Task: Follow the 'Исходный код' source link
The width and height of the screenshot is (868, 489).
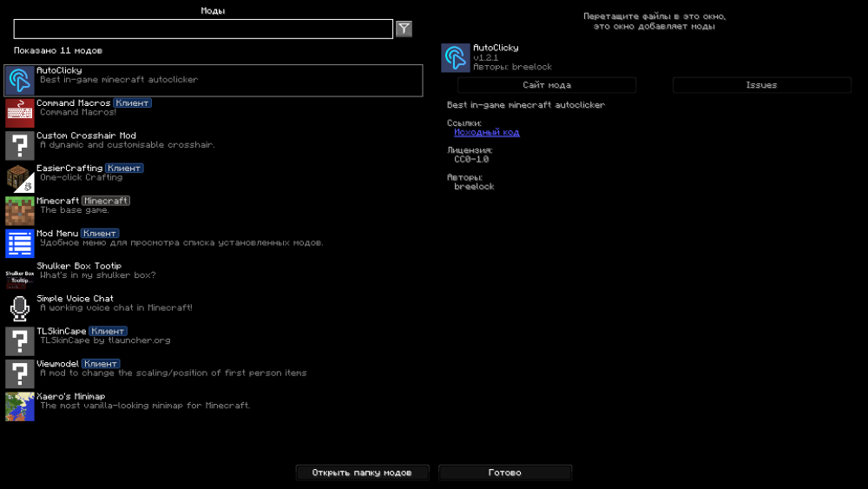Action: point(487,132)
